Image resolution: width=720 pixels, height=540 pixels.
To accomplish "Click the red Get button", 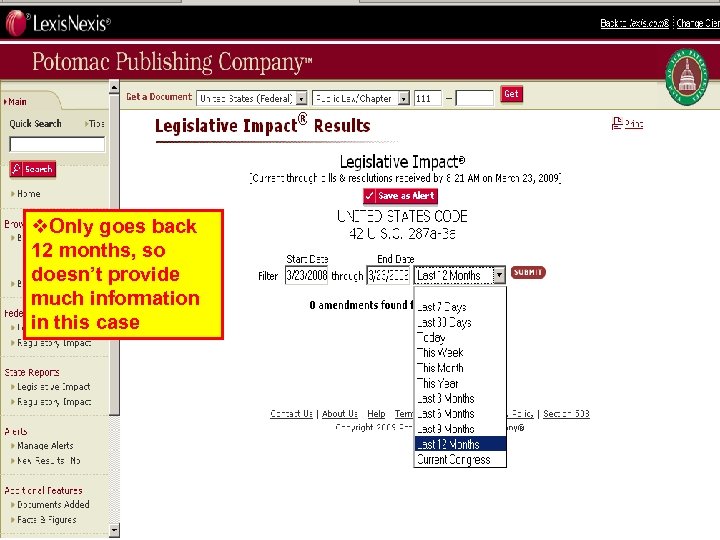I will [x=511, y=95].
